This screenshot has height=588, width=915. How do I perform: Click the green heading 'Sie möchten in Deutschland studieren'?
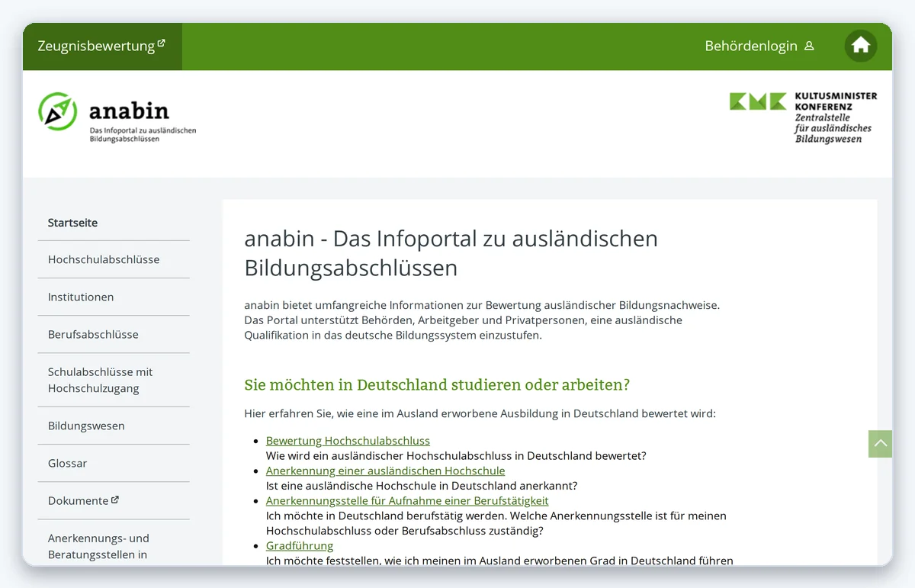pyautogui.click(x=437, y=384)
